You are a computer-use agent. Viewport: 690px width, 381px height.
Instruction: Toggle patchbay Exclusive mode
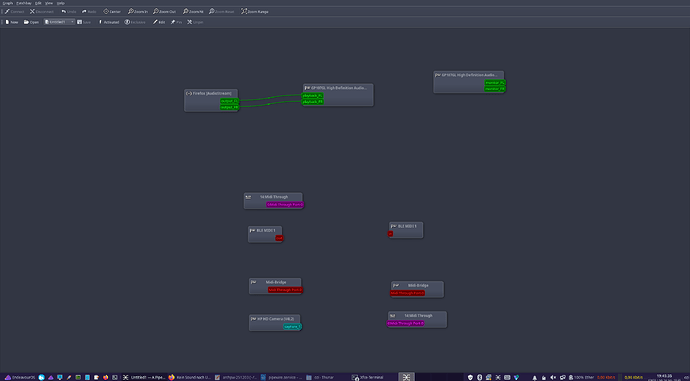(135, 22)
